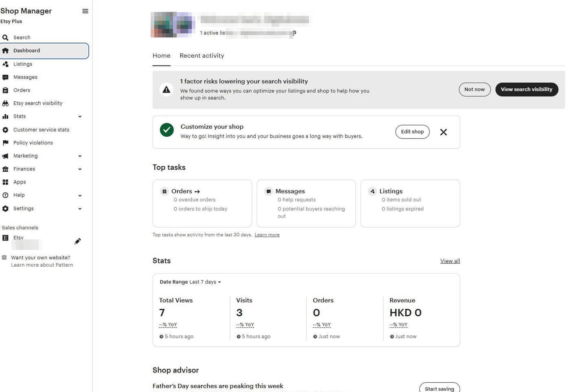The width and height of the screenshot is (570, 392).
Task: Click the Finances bank icon
Action: [x=5, y=169]
